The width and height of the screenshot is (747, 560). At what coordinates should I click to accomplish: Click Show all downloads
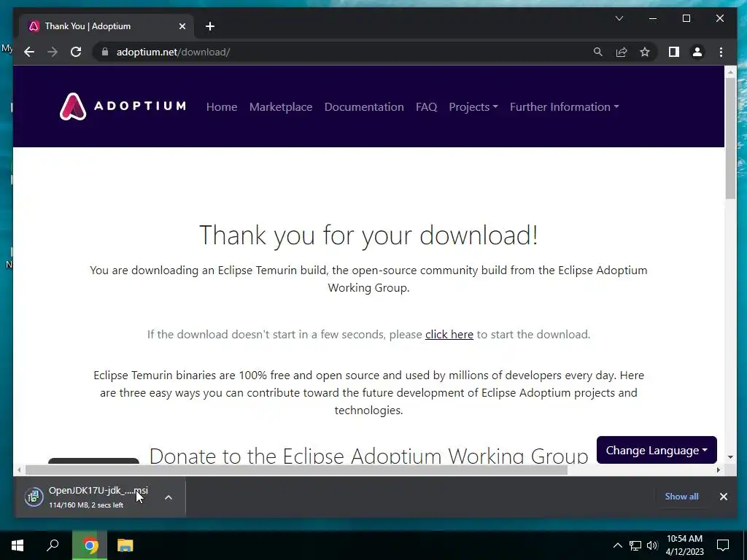pos(681,496)
